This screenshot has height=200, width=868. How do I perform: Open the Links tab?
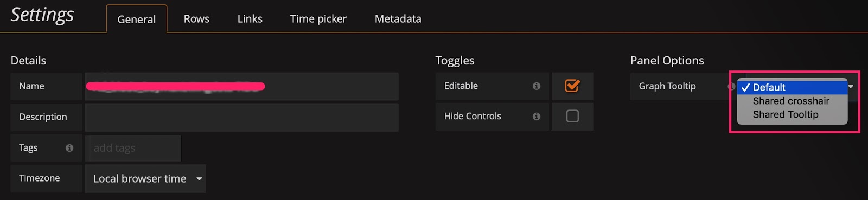pyautogui.click(x=250, y=19)
